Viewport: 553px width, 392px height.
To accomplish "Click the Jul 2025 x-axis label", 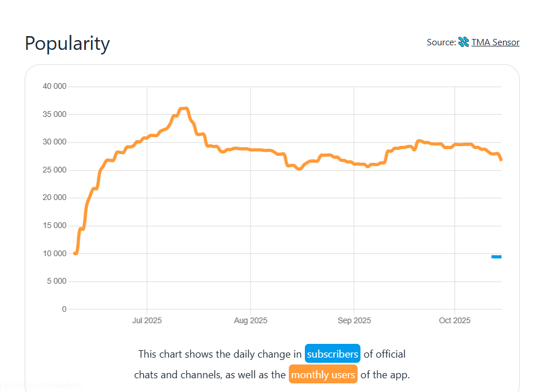I will click(x=147, y=320).
